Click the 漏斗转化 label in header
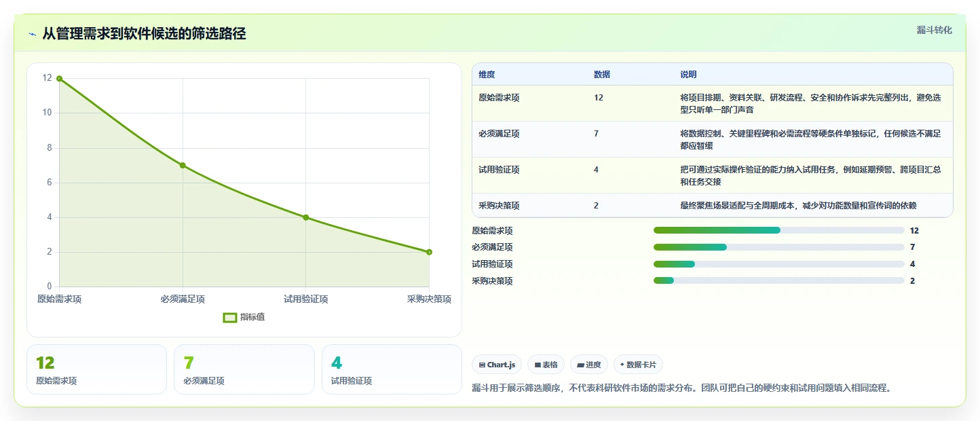The height and width of the screenshot is (421, 980). (935, 30)
